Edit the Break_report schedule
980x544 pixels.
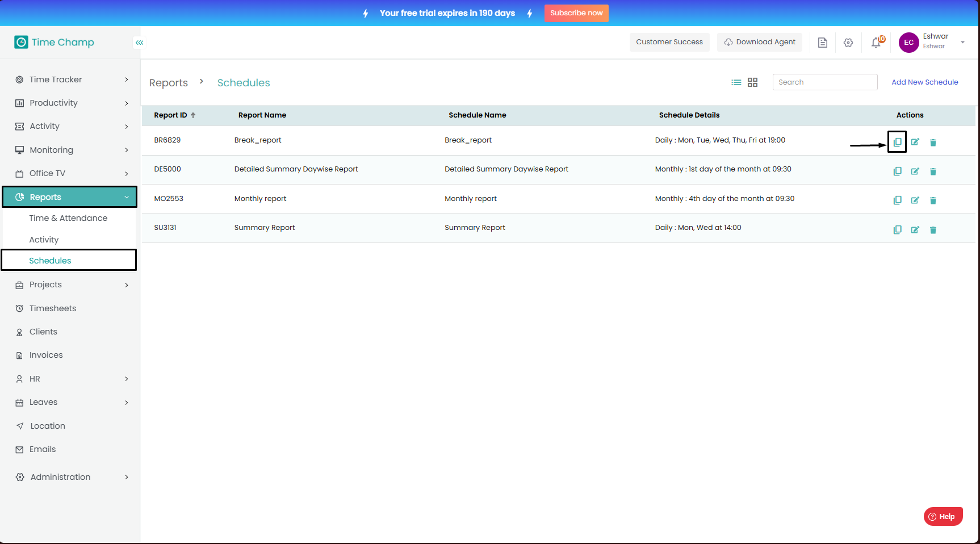[x=915, y=142]
